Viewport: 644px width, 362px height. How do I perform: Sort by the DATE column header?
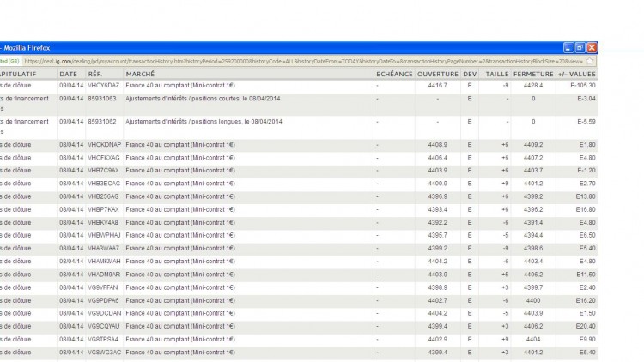pos(68,75)
